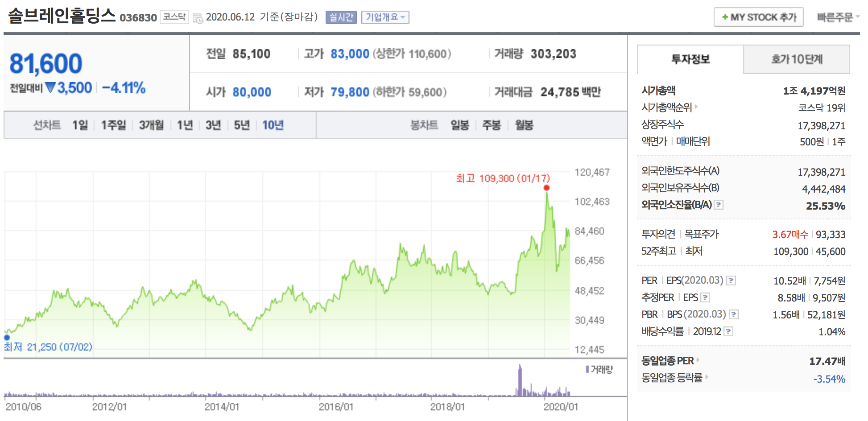Toggle the 실시간 real-time button
This screenshot has height=421, width=868.
[x=341, y=17]
